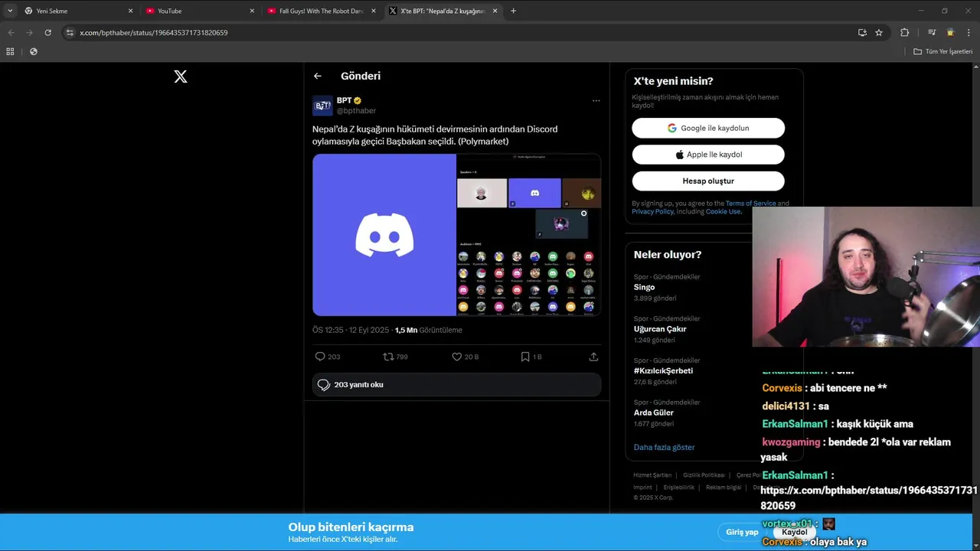This screenshot has width=980, height=551.
Task: Click the tweet timestamp ÖS 12:35
Action: [351, 330]
